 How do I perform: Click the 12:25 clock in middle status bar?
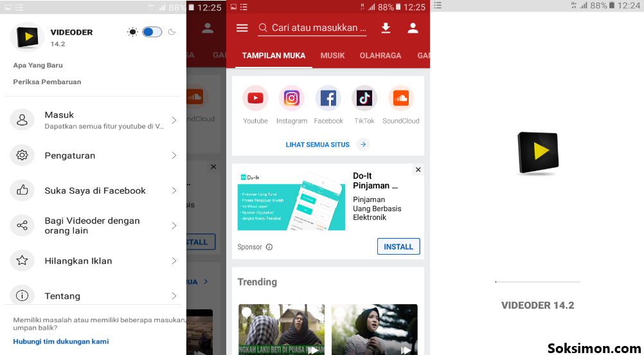(415, 8)
